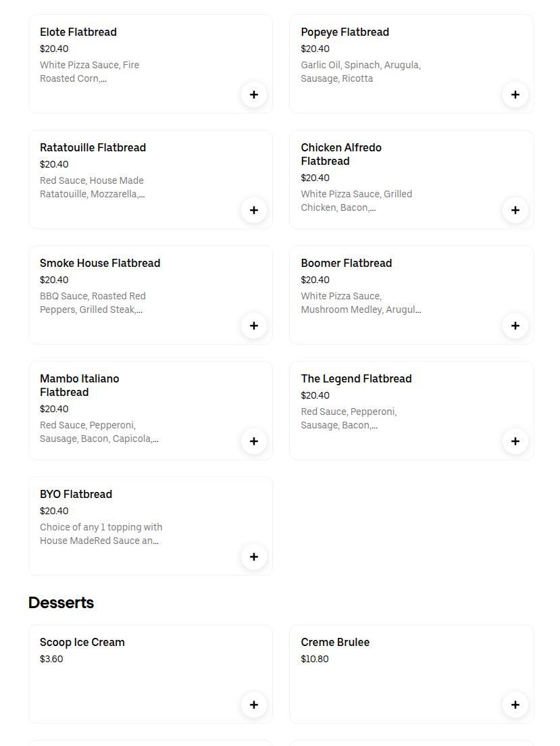Add Mambo Italiano Flatbread to cart

[253, 441]
